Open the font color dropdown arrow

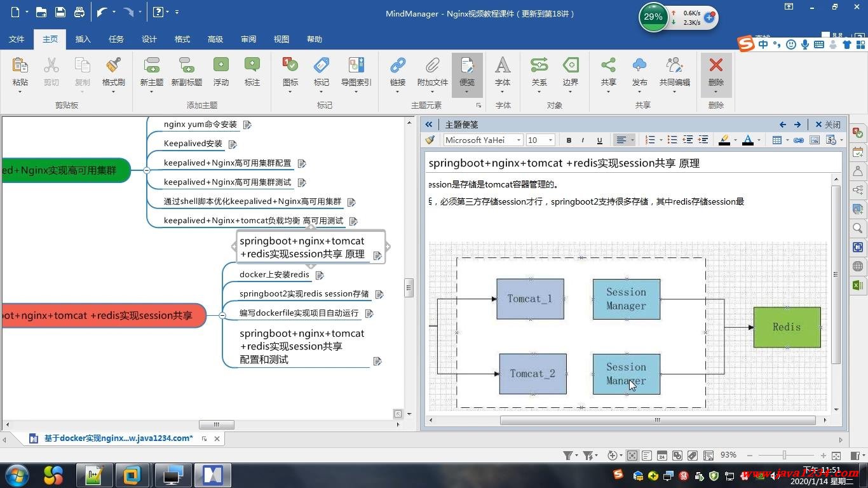coord(759,140)
